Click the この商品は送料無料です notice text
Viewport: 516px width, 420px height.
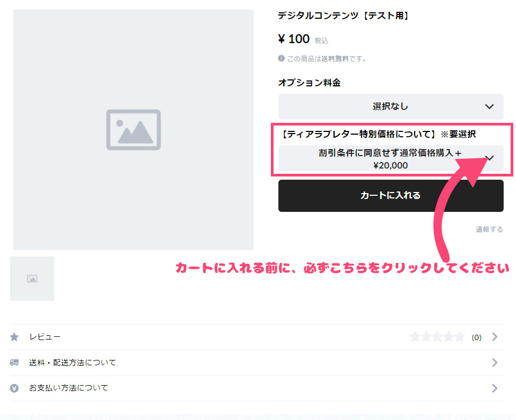[x=327, y=59]
